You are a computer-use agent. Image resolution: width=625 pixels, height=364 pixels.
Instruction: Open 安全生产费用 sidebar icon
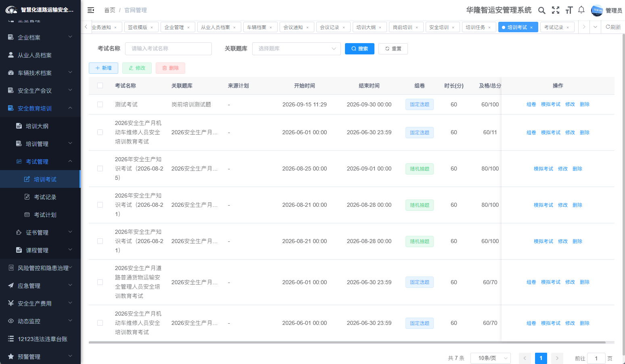[x=11, y=303]
